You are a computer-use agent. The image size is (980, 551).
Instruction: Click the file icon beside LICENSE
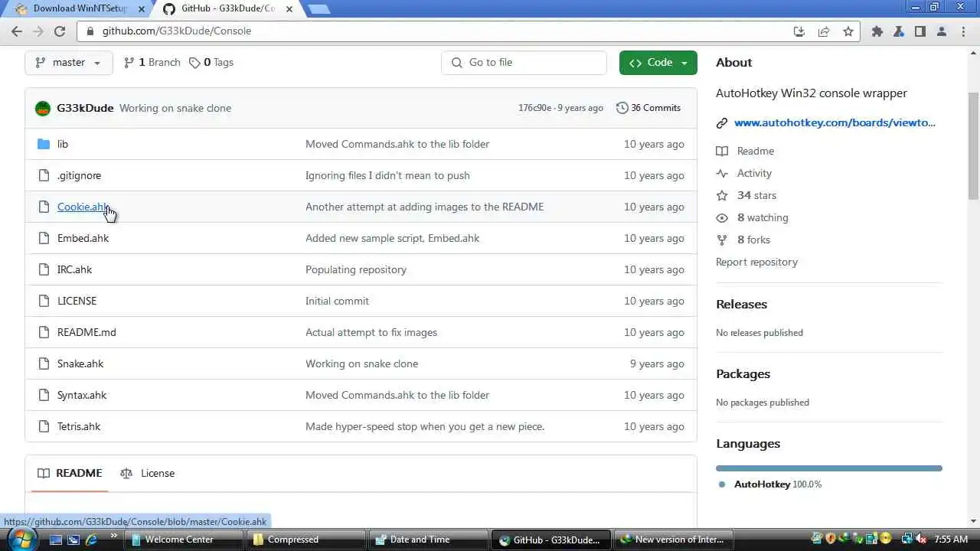(44, 301)
